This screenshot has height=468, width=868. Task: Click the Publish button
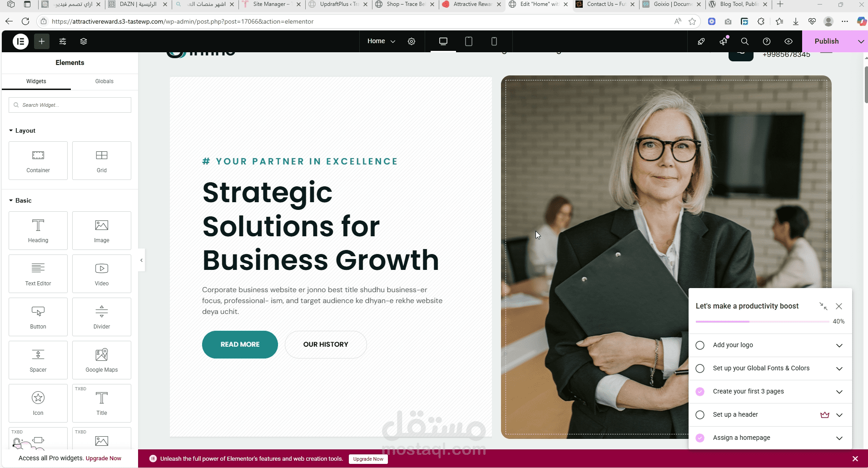click(x=827, y=41)
